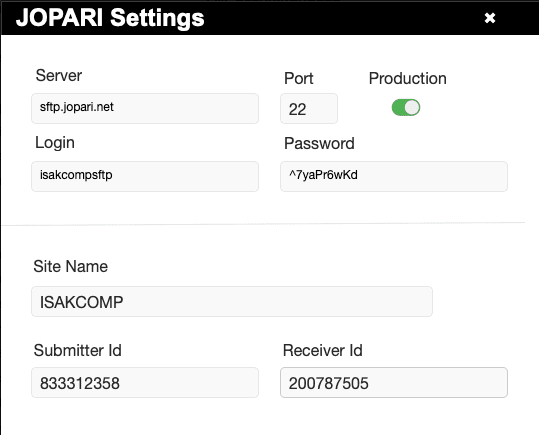Click the JOPARI Settings title text
The height and width of the screenshot is (435, 539).
110,18
